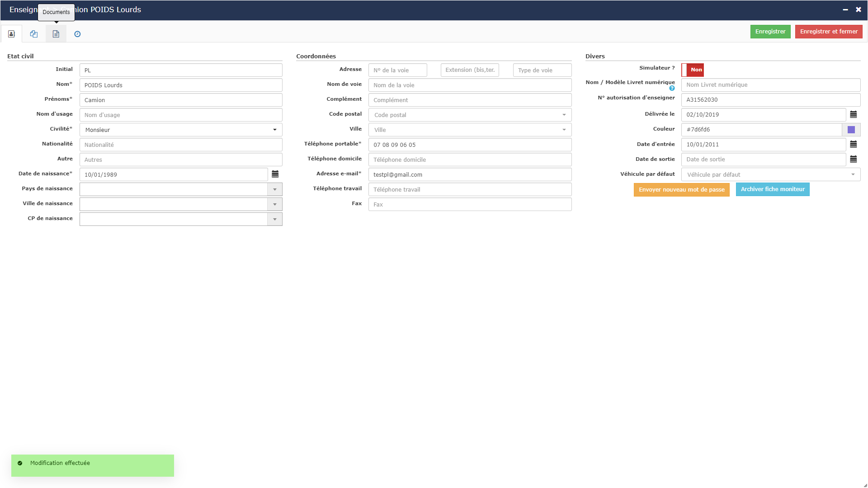This screenshot has height=488, width=868.
Task: Click the Nom Livret numérique field
Action: tap(771, 84)
